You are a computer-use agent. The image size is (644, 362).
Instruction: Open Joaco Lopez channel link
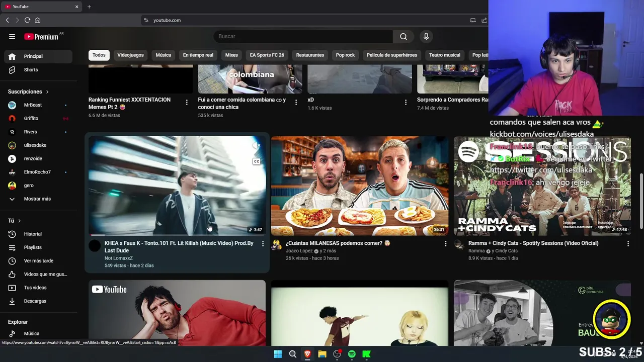click(299, 251)
